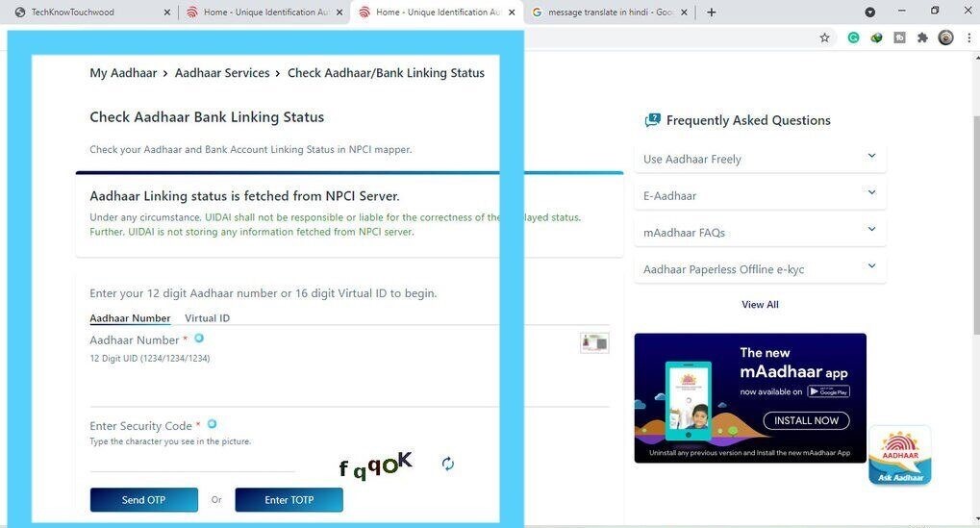This screenshot has height=528, width=980.
Task: Go to Aadhaar Services breadcrumb
Action: (x=222, y=73)
